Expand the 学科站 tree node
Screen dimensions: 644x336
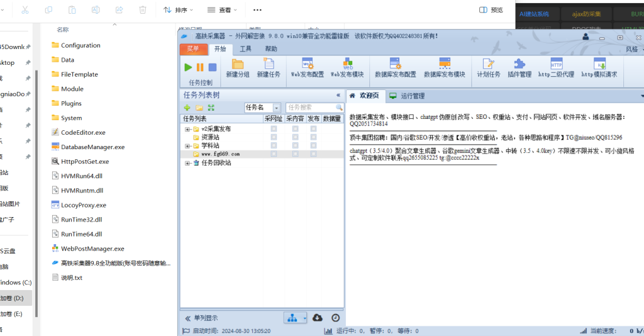click(x=187, y=146)
